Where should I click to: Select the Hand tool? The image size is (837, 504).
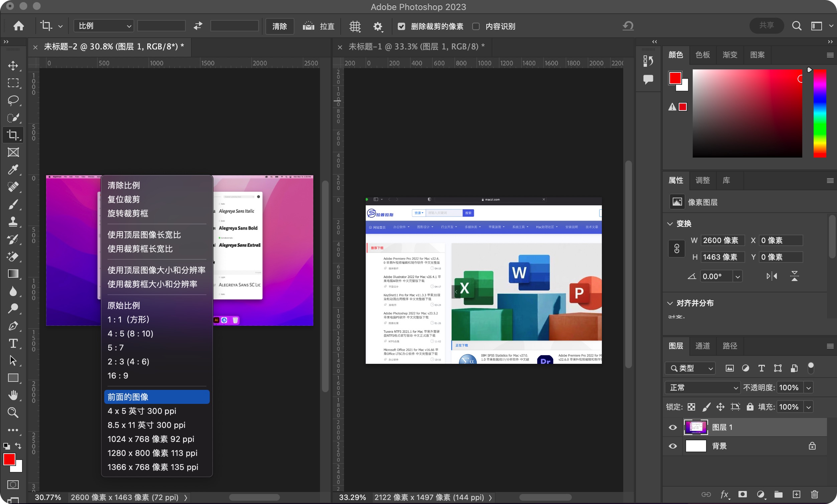13,395
